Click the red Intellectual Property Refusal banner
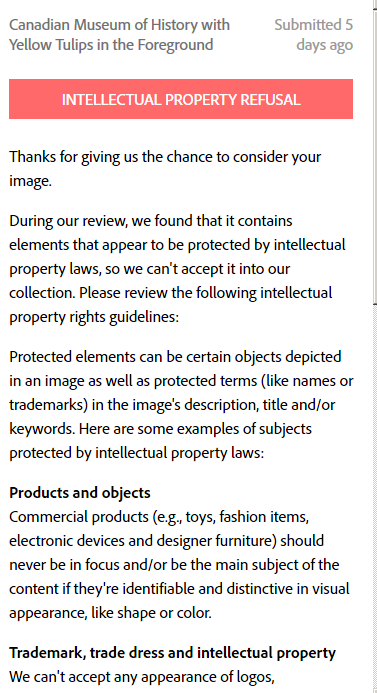 tap(181, 99)
